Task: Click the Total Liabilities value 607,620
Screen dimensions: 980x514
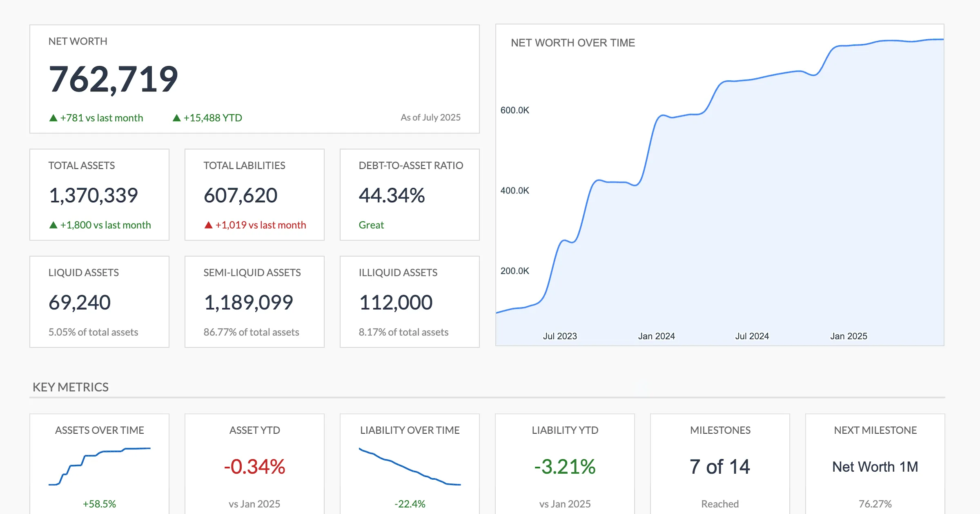Action: click(x=241, y=195)
